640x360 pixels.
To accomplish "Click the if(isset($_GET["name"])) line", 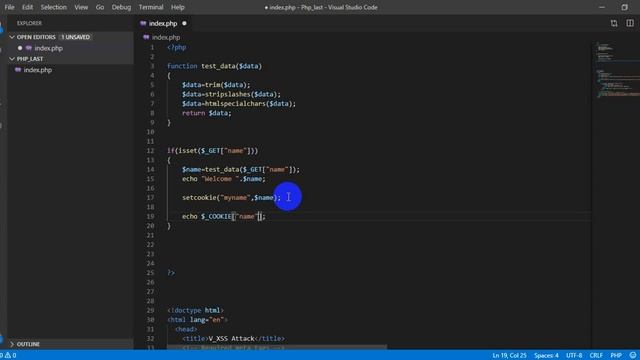I will click(x=212, y=151).
